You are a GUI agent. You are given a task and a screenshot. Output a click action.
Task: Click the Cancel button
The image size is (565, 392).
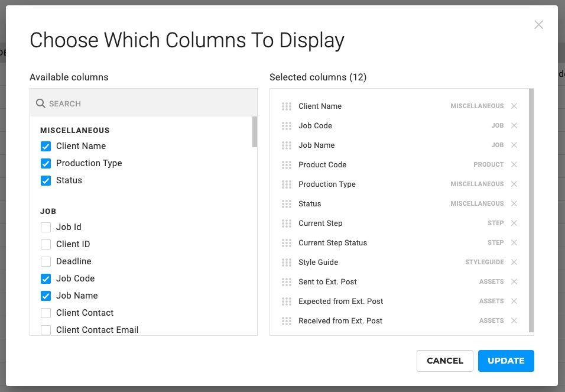(x=444, y=361)
